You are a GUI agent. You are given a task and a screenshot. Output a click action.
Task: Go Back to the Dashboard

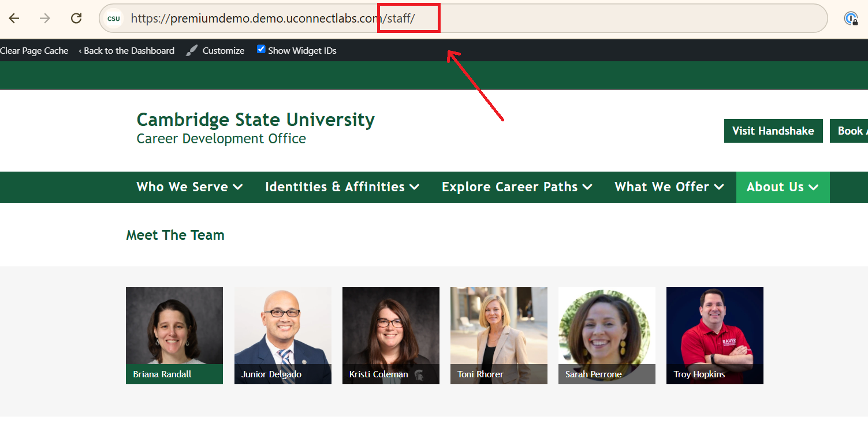tap(126, 51)
